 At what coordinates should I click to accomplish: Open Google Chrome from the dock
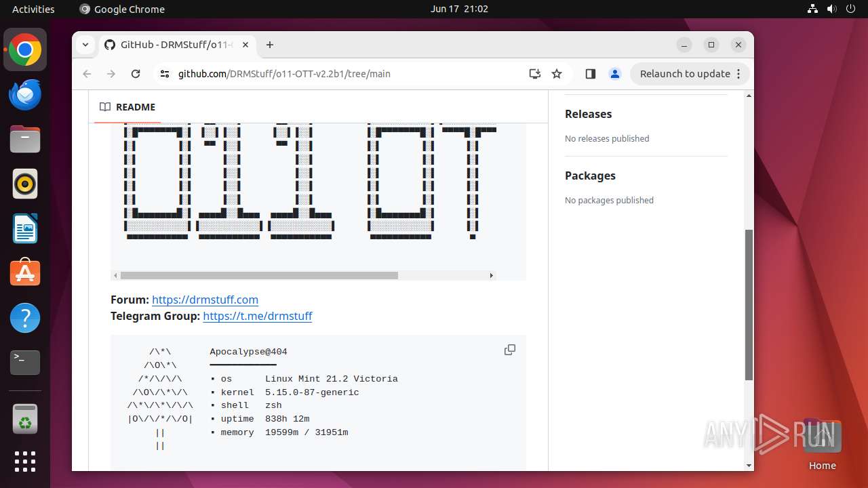point(25,49)
